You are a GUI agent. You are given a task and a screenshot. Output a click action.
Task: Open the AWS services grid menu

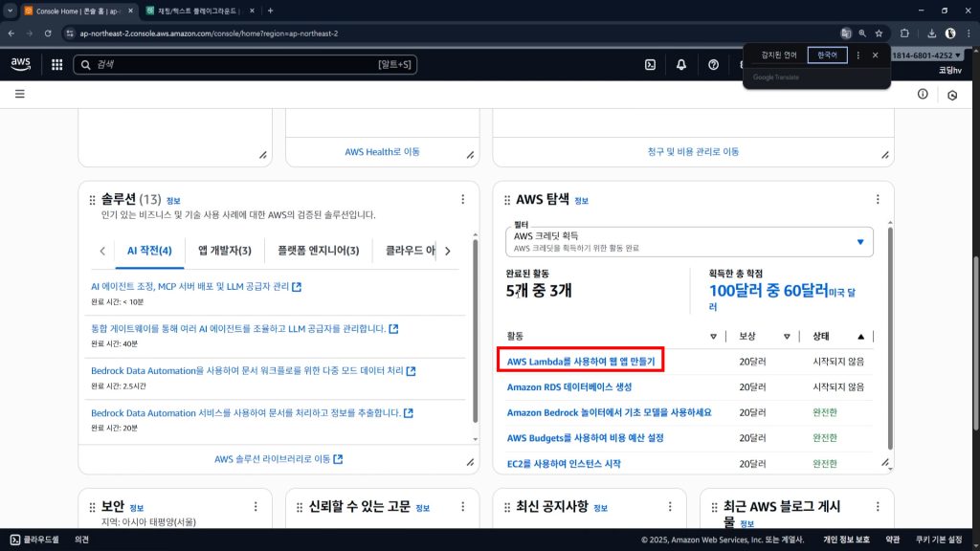point(56,64)
